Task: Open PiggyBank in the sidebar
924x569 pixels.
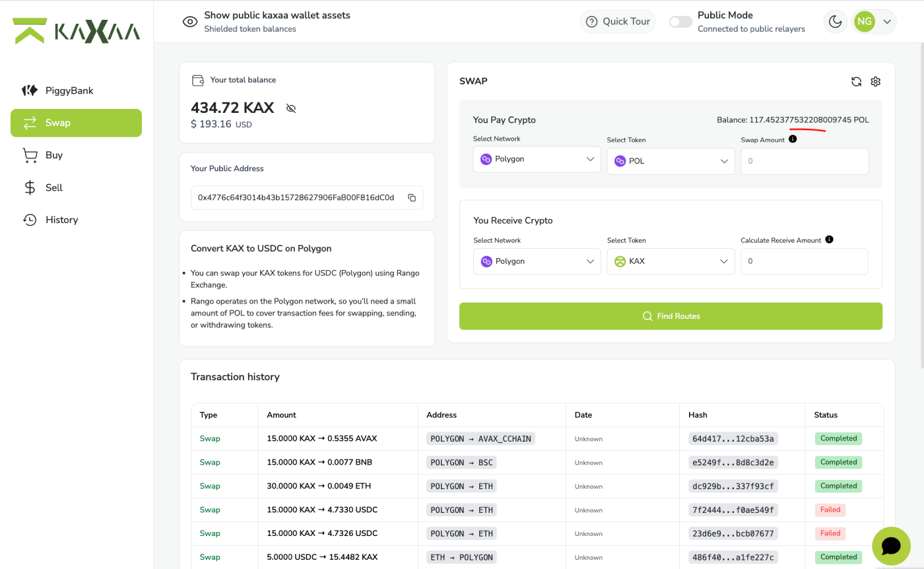Action: [69, 90]
